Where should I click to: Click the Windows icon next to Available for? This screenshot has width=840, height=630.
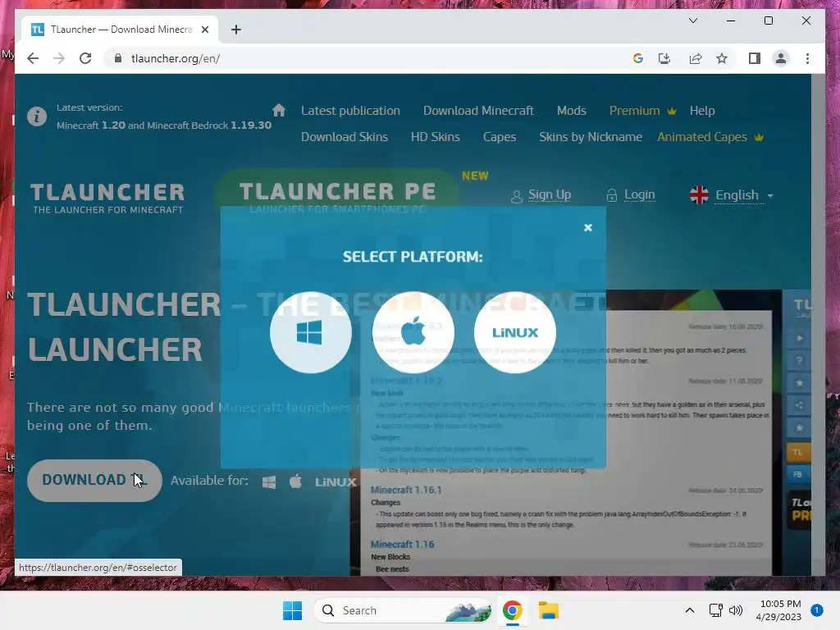click(x=269, y=482)
